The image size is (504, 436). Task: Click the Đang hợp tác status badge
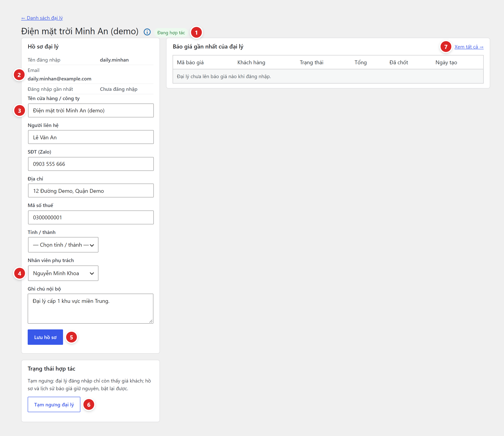tap(171, 33)
